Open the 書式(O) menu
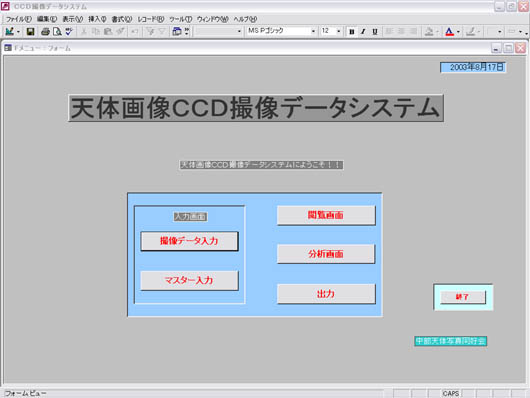This screenshot has width=530, height=398. (122, 19)
